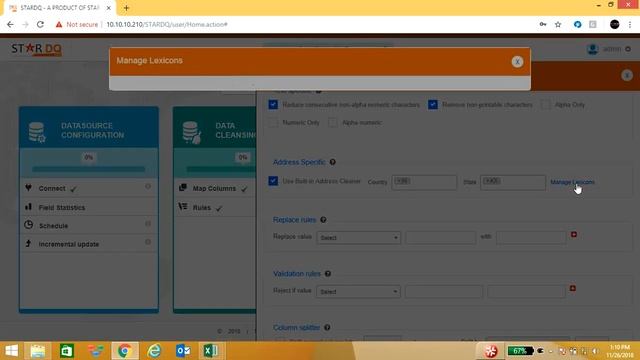The width and height of the screenshot is (640, 360).
Task: Click the State input field
Action: point(513,182)
